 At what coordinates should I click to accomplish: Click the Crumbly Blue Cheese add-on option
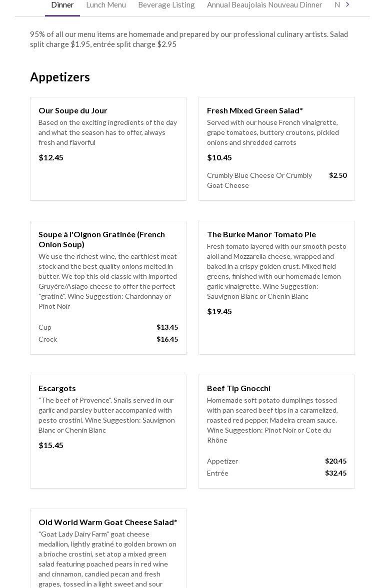[x=276, y=180]
